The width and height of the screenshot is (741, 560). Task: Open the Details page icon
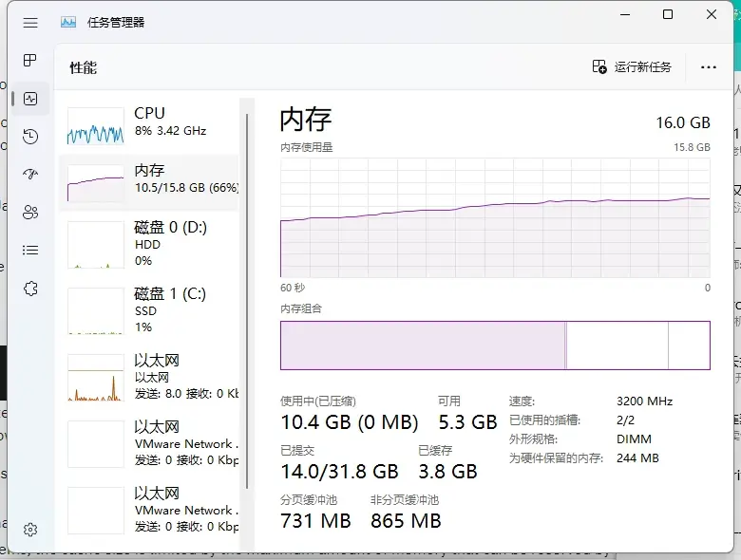[x=30, y=251]
